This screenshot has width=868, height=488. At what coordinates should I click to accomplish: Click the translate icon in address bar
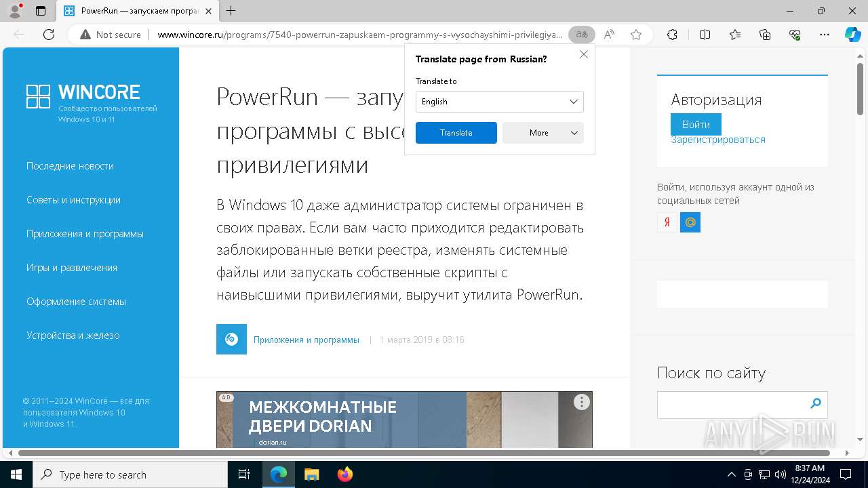coord(581,35)
